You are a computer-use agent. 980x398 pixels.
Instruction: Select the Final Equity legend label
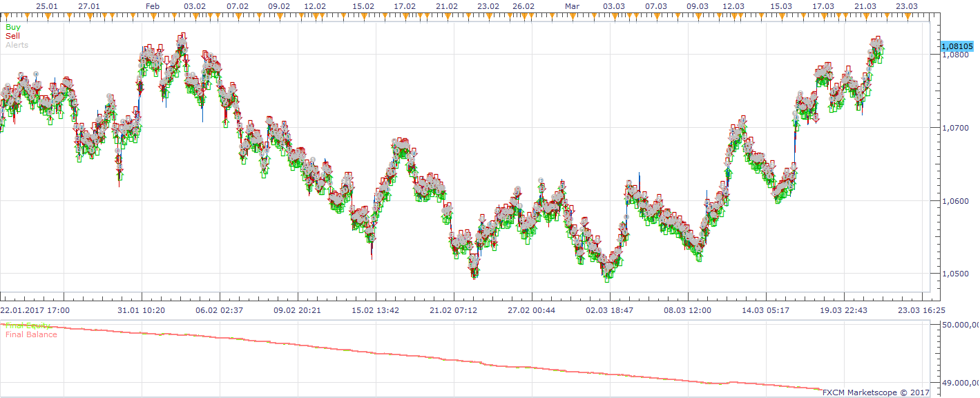pyautogui.click(x=29, y=325)
